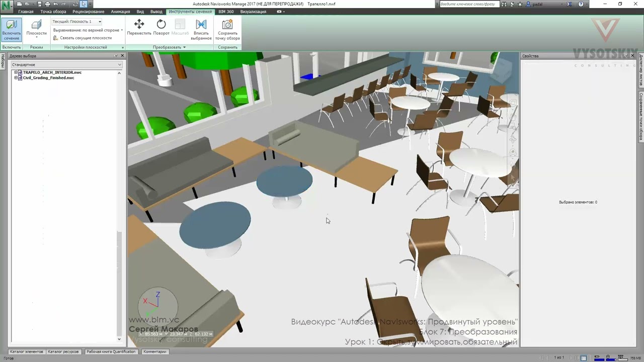The width and height of the screenshot is (644, 362).
Task: Toggle Связать секущие плоскости
Action: pos(83,38)
